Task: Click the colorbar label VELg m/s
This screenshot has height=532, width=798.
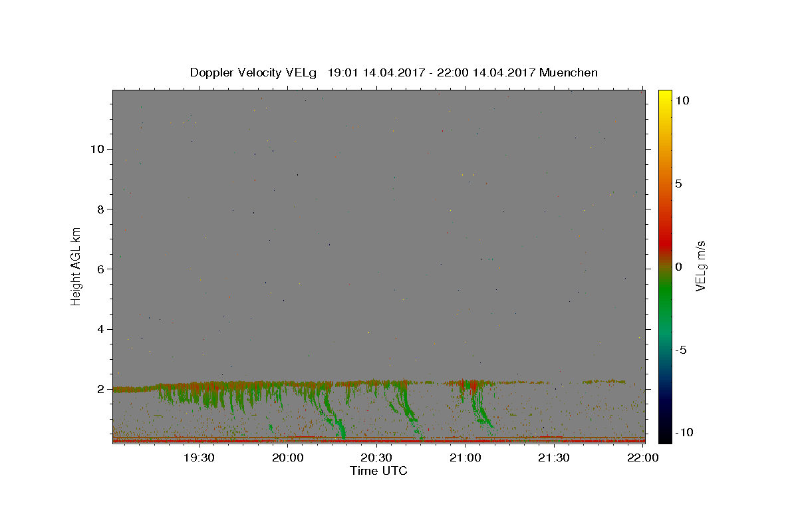Action: (701, 266)
